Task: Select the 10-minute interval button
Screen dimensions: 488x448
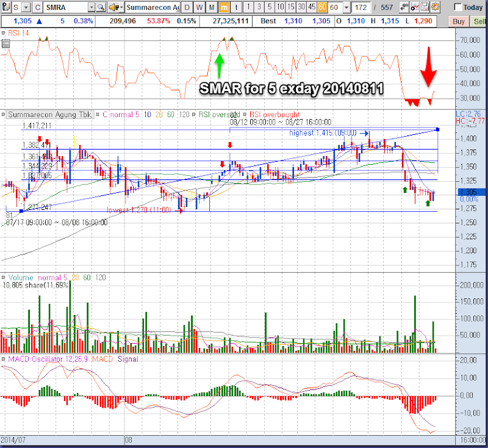Action: pyautogui.click(x=280, y=7)
